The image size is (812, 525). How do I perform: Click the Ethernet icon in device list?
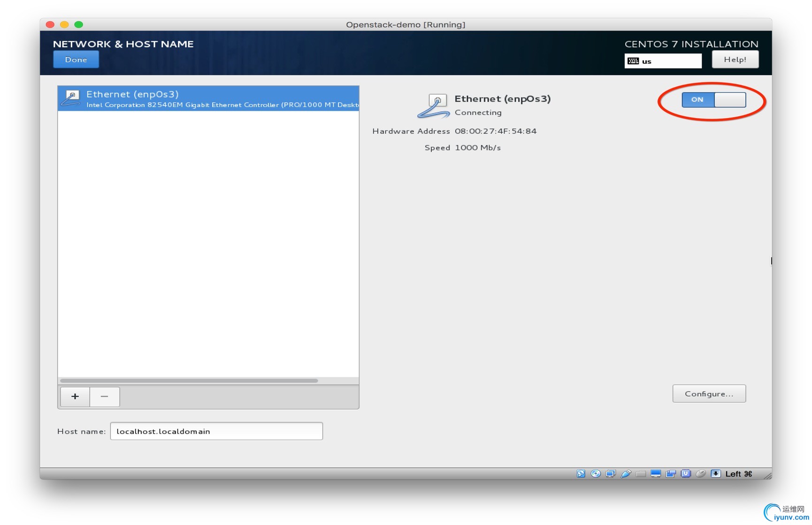tap(71, 98)
